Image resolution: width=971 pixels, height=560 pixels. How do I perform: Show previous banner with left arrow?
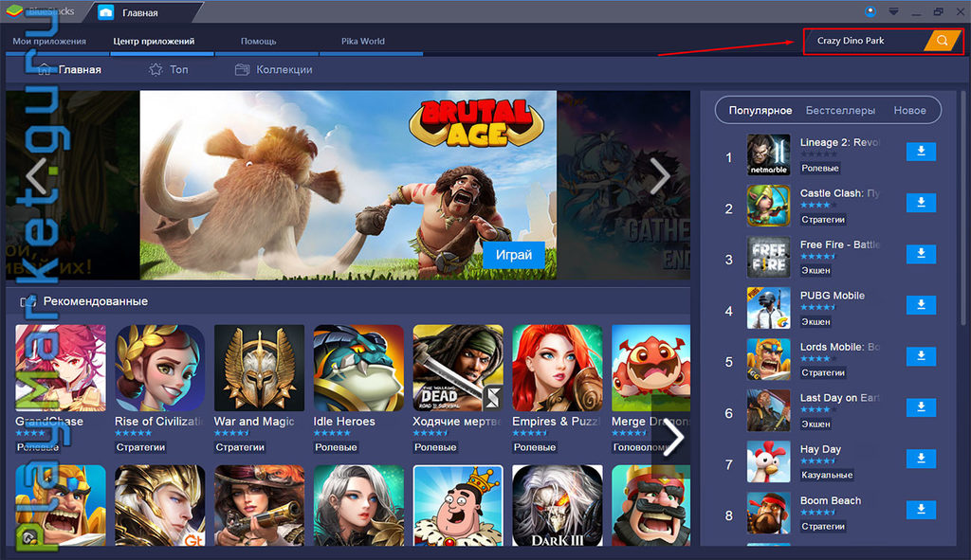pos(36,177)
